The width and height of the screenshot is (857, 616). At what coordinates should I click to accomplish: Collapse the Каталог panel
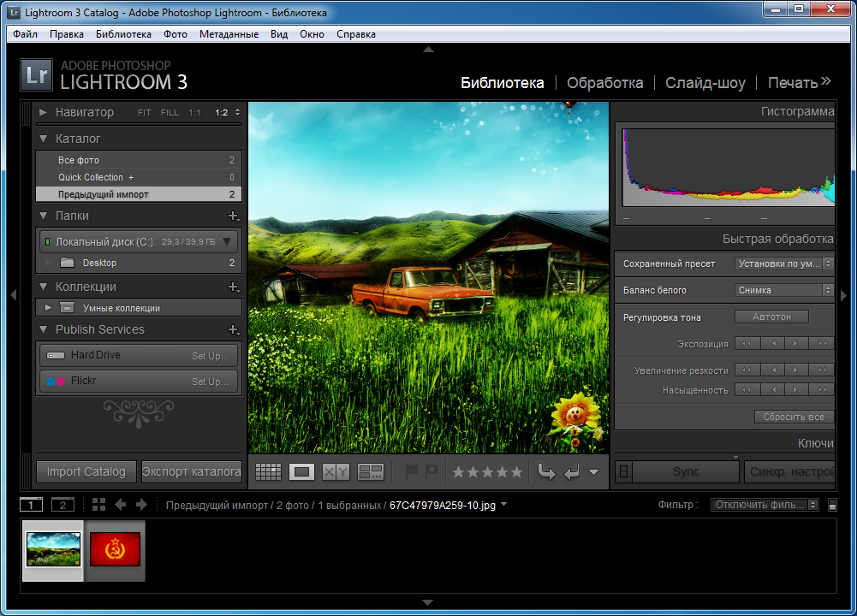tap(43, 139)
